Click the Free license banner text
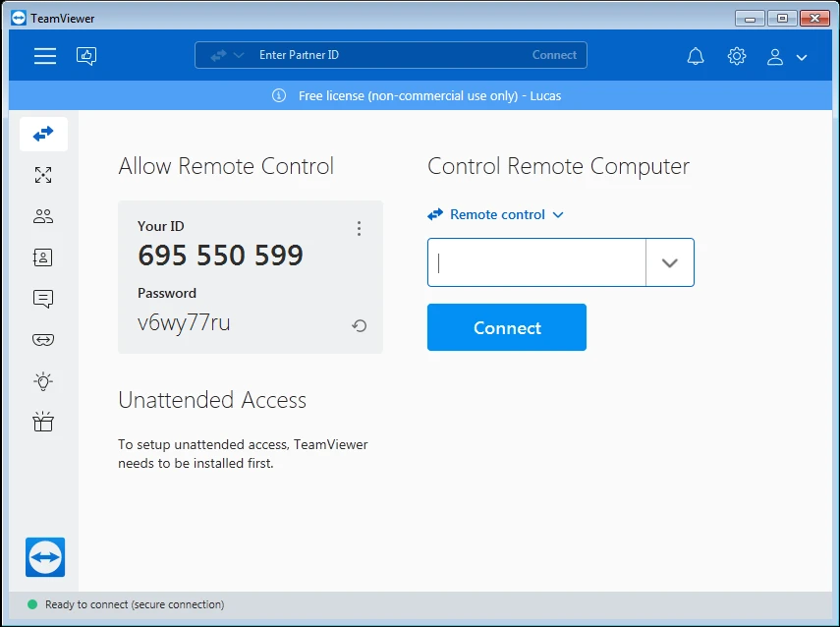The height and width of the screenshot is (627, 840). (x=429, y=96)
